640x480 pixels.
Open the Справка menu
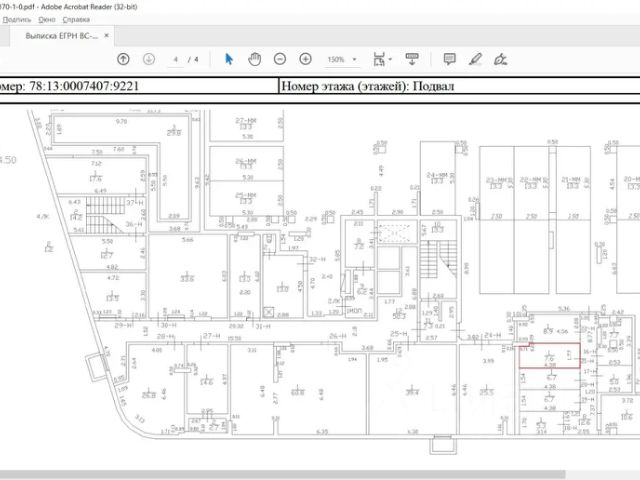tap(76, 20)
